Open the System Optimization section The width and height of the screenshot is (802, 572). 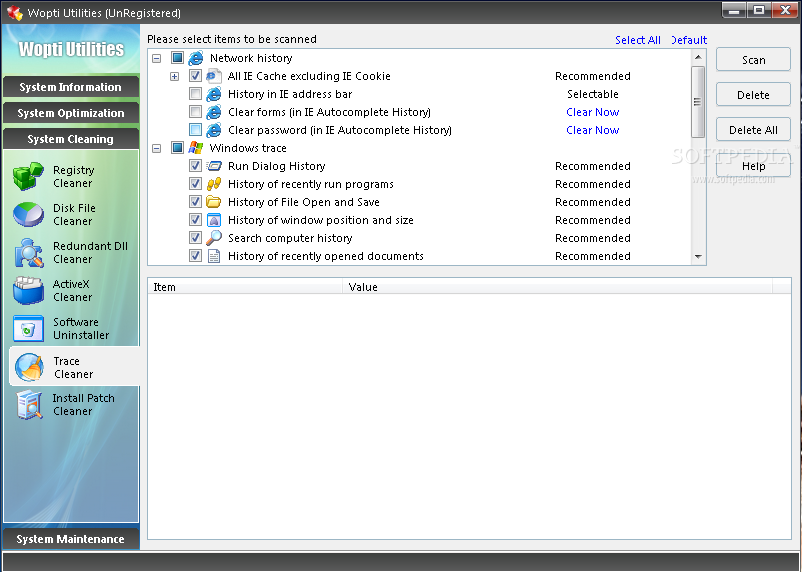click(x=71, y=113)
